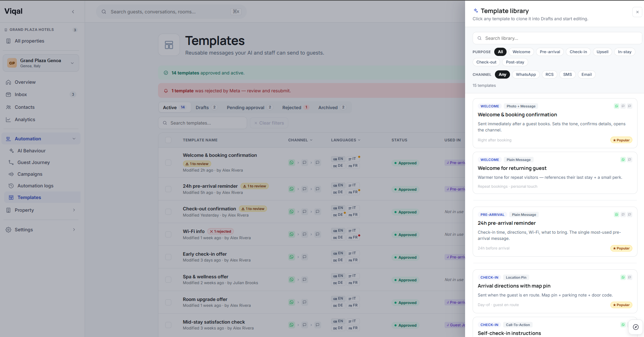Collapse the Automation section chevron
The image size is (644, 337).
coord(74,139)
